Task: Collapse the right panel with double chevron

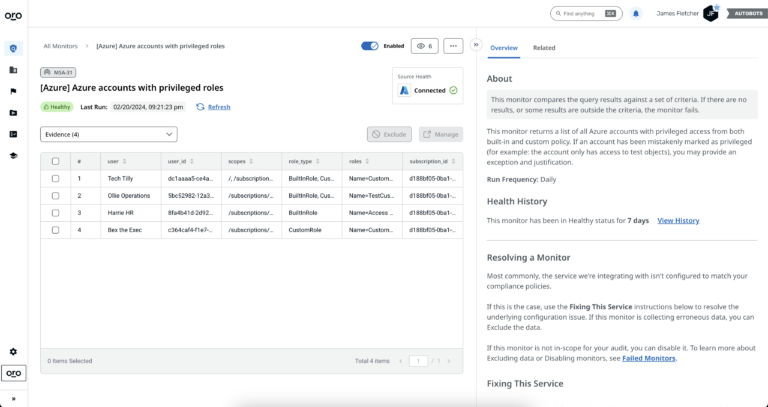Action: 476,45
